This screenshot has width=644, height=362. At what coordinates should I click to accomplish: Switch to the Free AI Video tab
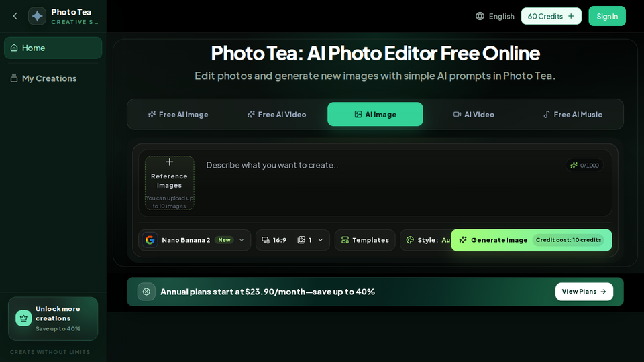pos(276,115)
